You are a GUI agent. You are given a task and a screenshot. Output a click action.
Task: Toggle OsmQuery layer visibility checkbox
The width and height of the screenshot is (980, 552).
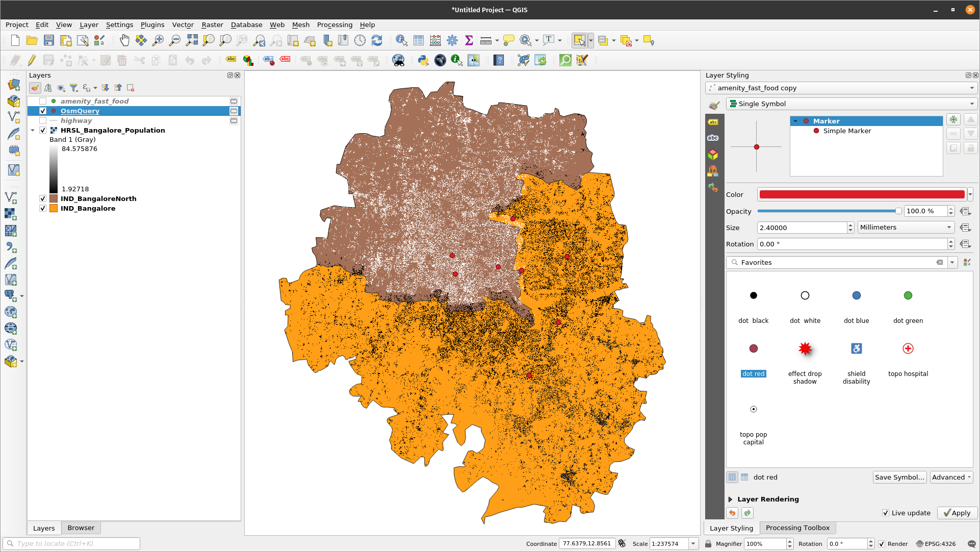point(43,111)
